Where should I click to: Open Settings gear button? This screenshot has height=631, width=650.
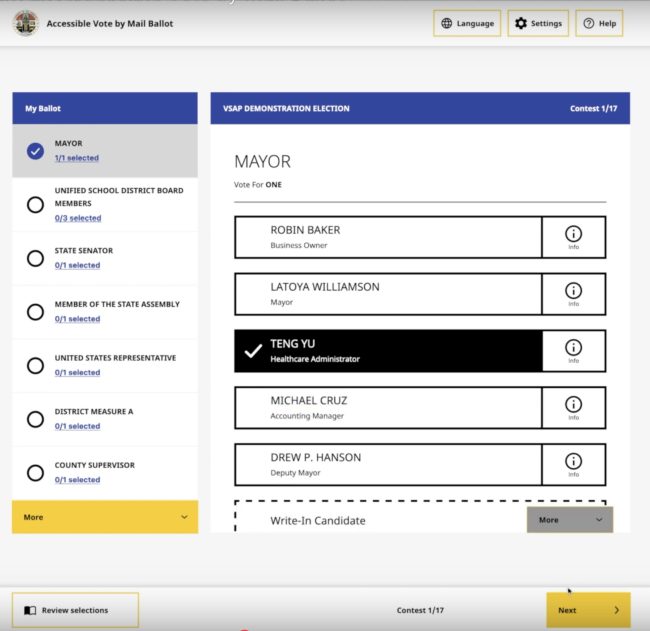click(x=538, y=23)
